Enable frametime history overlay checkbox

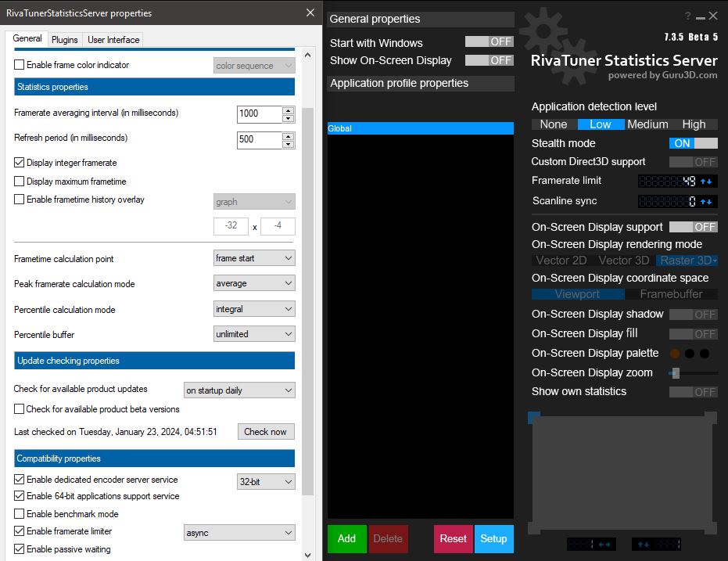19,200
